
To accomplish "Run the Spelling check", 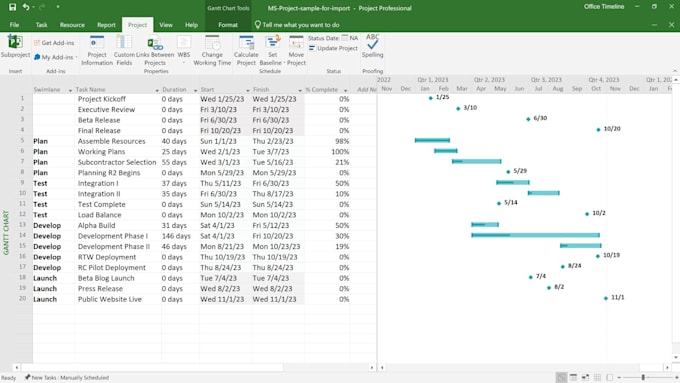I will [x=373, y=46].
